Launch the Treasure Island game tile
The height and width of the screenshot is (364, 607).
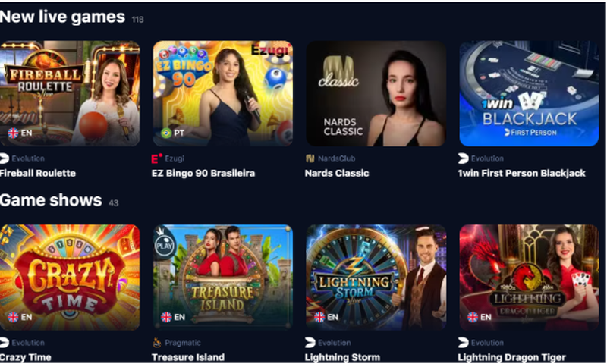point(222,277)
